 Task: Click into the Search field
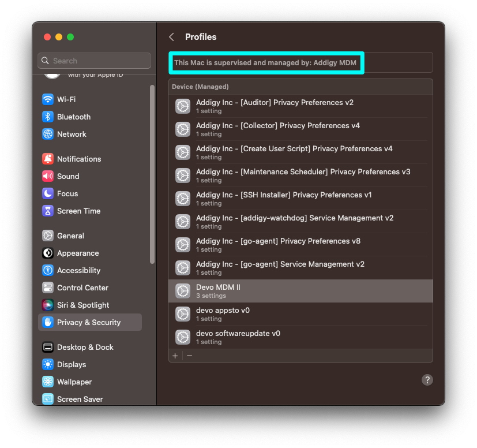pos(95,61)
